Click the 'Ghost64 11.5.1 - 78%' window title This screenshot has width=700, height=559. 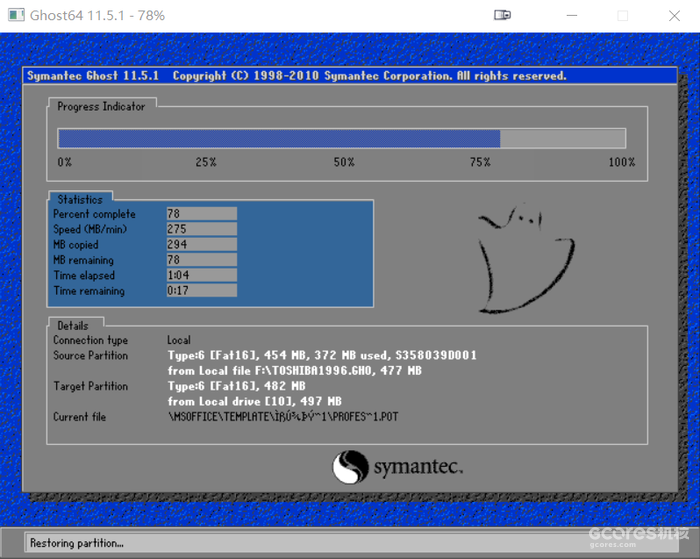tap(97, 16)
